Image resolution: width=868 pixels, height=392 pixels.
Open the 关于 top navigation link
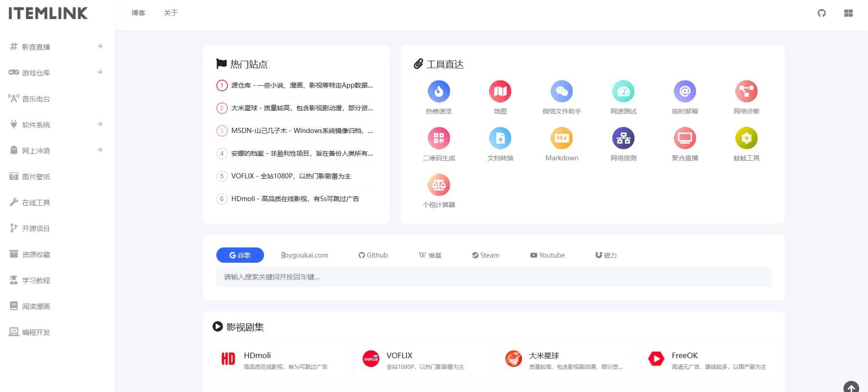click(x=171, y=13)
